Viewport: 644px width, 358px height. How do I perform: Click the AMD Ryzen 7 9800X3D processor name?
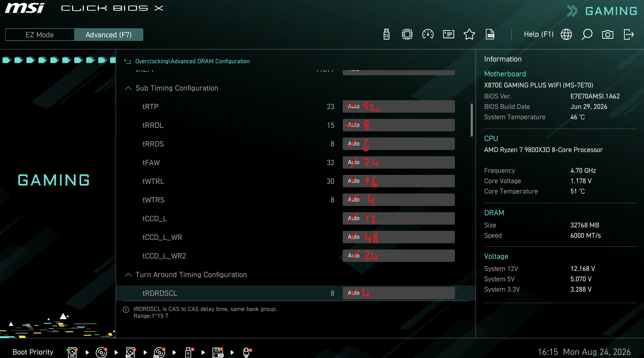[543, 150]
